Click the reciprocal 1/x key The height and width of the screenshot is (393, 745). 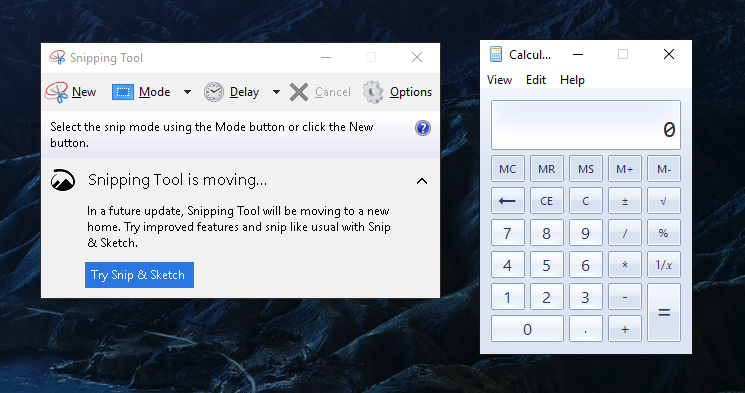point(664,265)
